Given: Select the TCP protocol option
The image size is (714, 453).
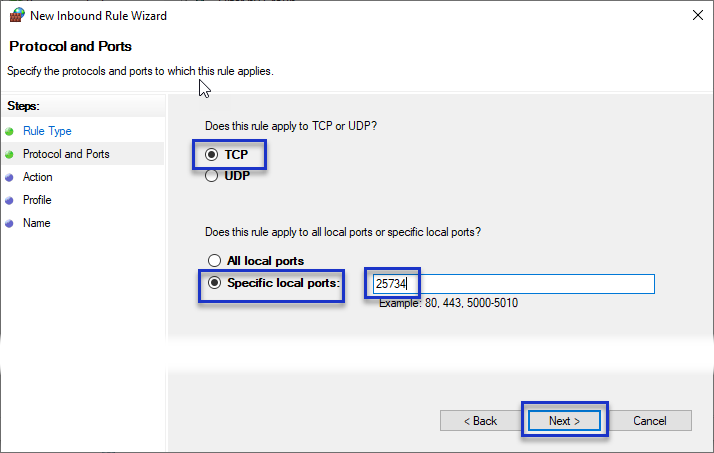Looking at the screenshot, I should (211, 154).
